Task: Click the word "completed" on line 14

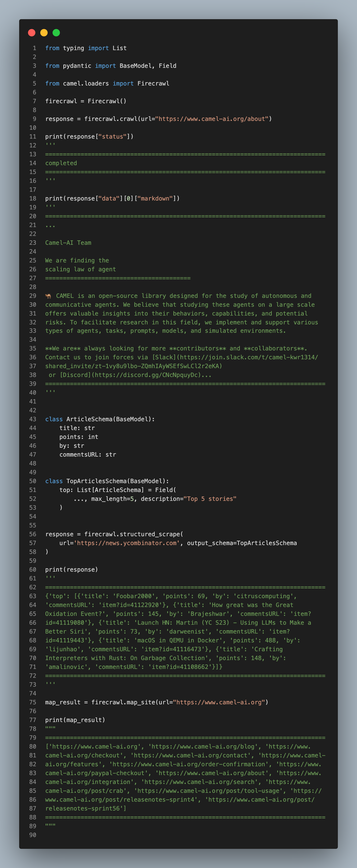Action: [61, 163]
